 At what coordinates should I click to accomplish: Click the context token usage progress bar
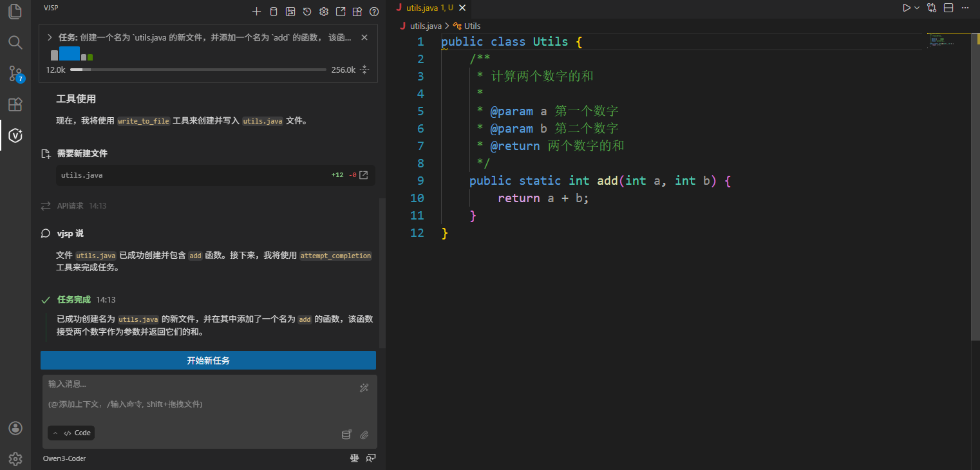tap(198, 70)
